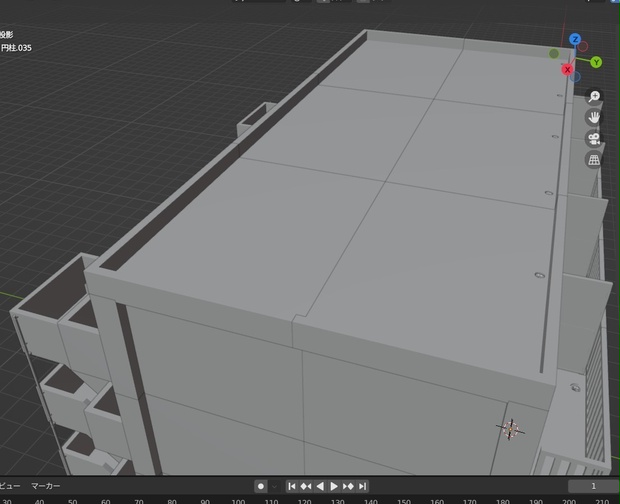Jump to previous keyframe
Image resolution: width=620 pixels, height=504 pixels.
point(306,486)
